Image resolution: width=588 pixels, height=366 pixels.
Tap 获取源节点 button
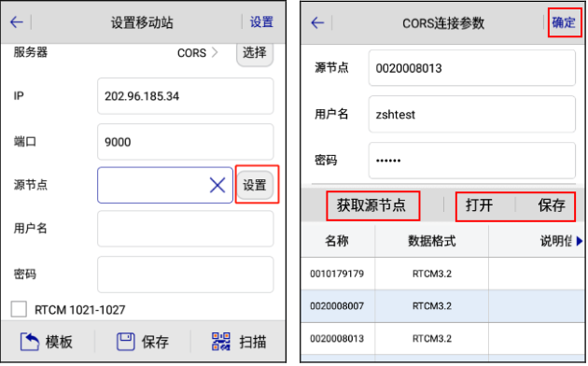[371, 205]
